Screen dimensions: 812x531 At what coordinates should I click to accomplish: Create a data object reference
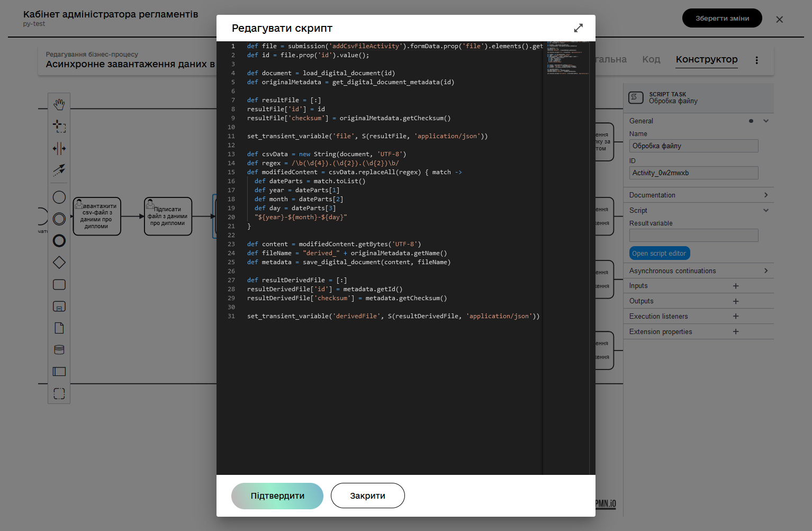pyautogui.click(x=59, y=328)
